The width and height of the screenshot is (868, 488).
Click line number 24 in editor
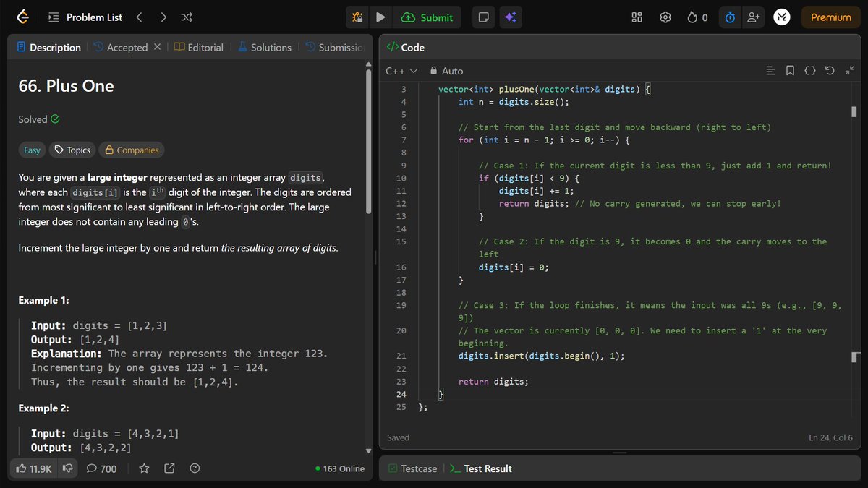(x=401, y=394)
